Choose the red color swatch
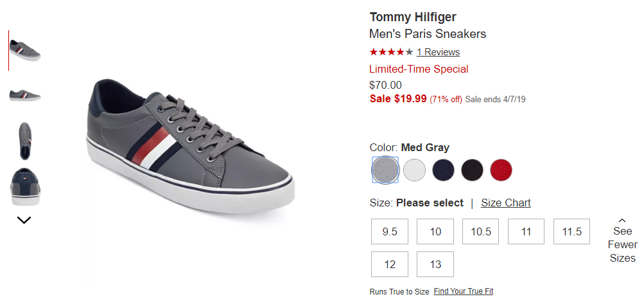The width and height of the screenshot is (644, 308). point(501,170)
